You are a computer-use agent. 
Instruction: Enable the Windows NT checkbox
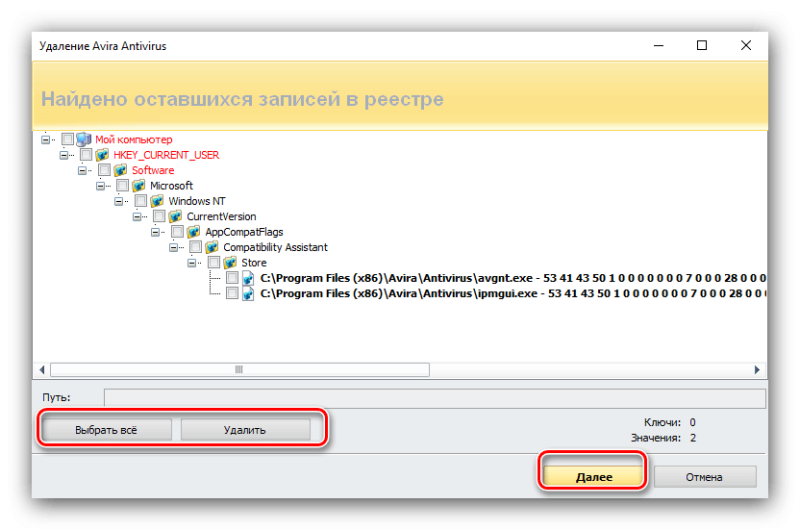(x=141, y=201)
